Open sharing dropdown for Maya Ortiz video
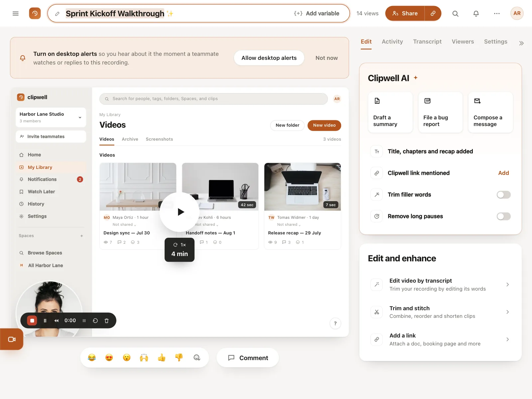532x399 pixels. (x=124, y=225)
